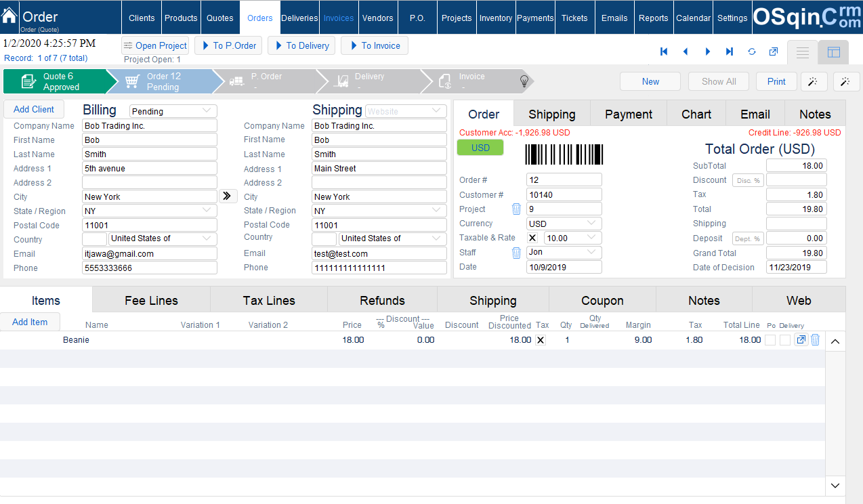
Task: Go to the Home screen icon
Action: [x=9, y=16]
